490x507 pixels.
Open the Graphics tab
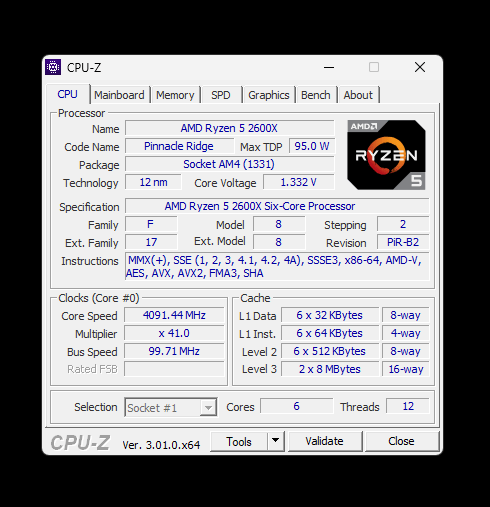pyautogui.click(x=269, y=95)
